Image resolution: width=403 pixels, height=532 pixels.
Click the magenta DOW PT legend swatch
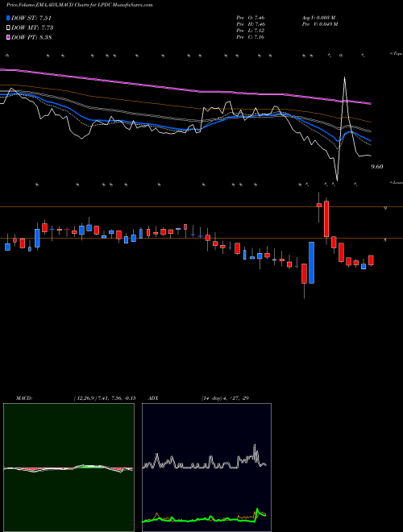(x=8, y=37)
